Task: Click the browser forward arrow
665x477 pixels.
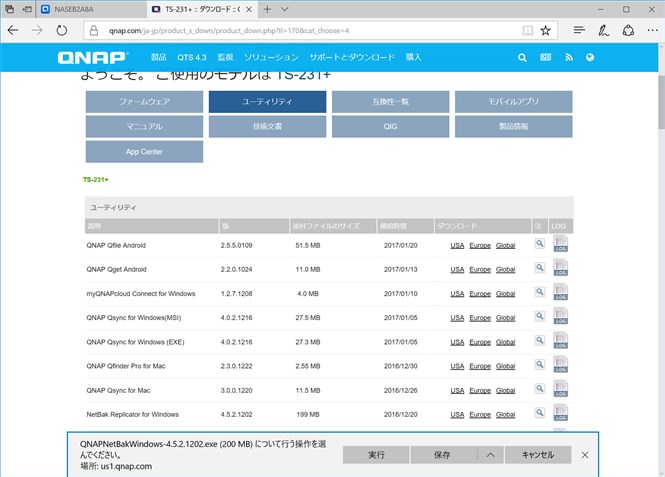Action: coord(37,30)
